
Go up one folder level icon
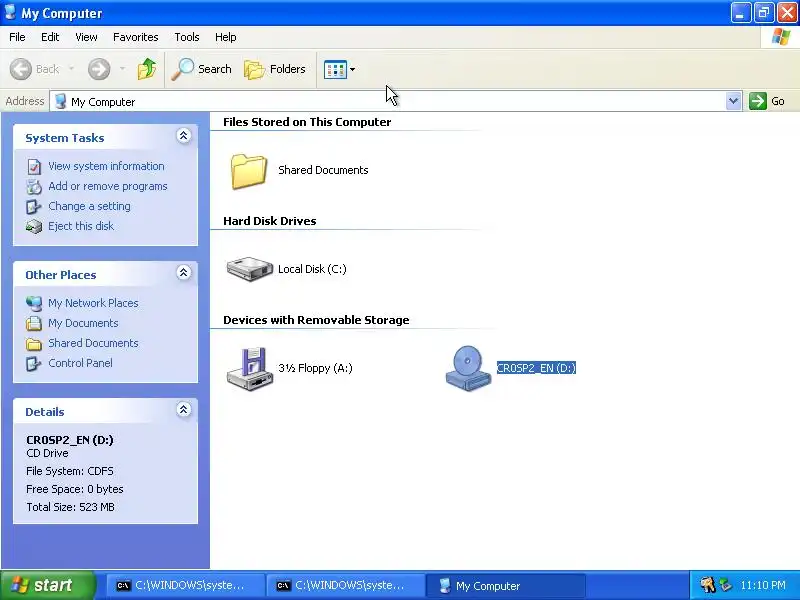[x=147, y=69]
